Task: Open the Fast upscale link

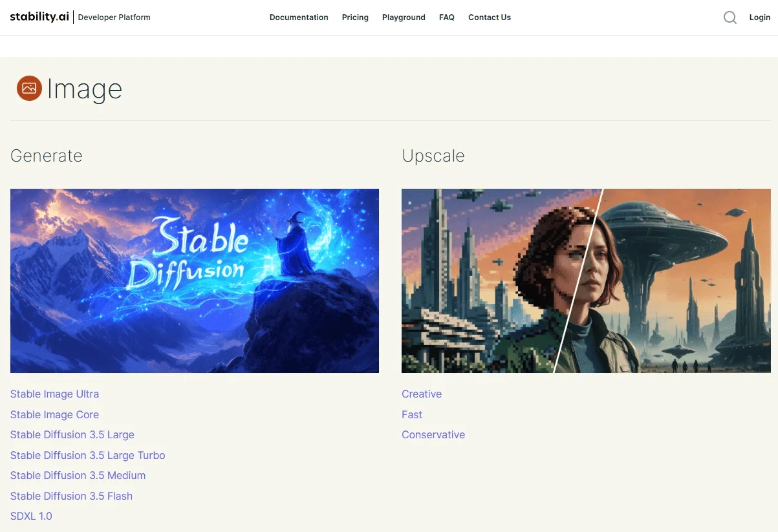Action: (x=412, y=414)
